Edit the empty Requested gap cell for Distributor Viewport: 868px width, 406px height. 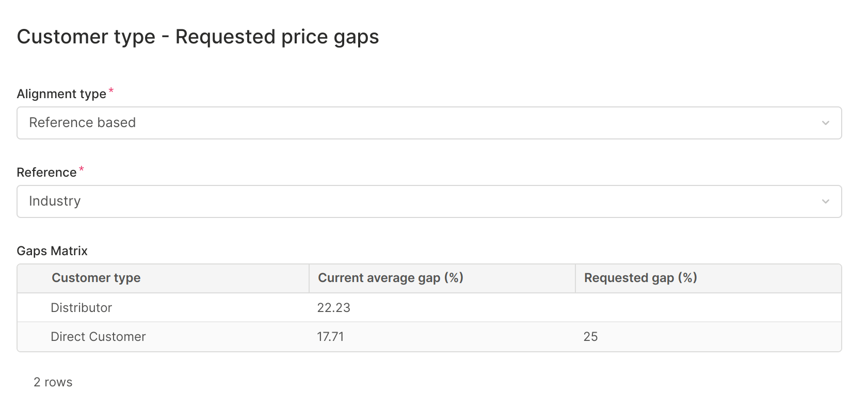[707, 308]
